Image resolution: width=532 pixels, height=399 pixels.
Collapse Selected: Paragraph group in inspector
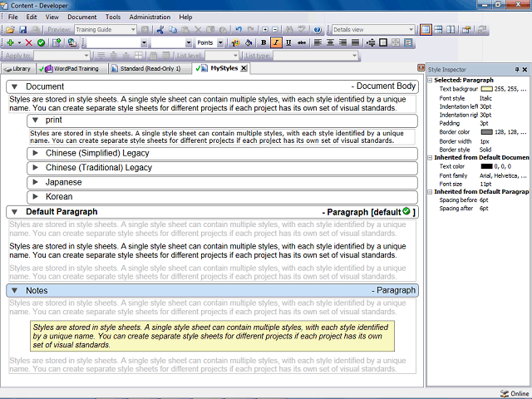click(430, 81)
